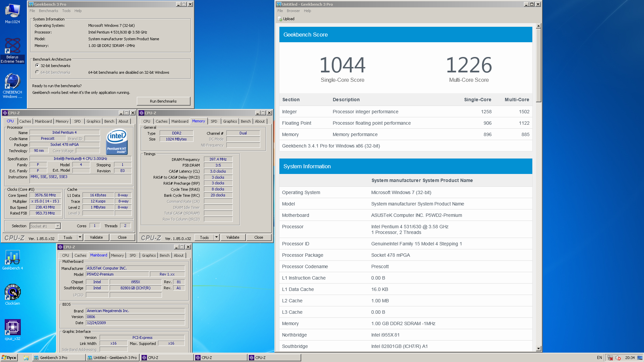Switch to Mainboard tab in CPU-Z CPU window
Viewport: 644px width, 362px height.
[x=43, y=121]
